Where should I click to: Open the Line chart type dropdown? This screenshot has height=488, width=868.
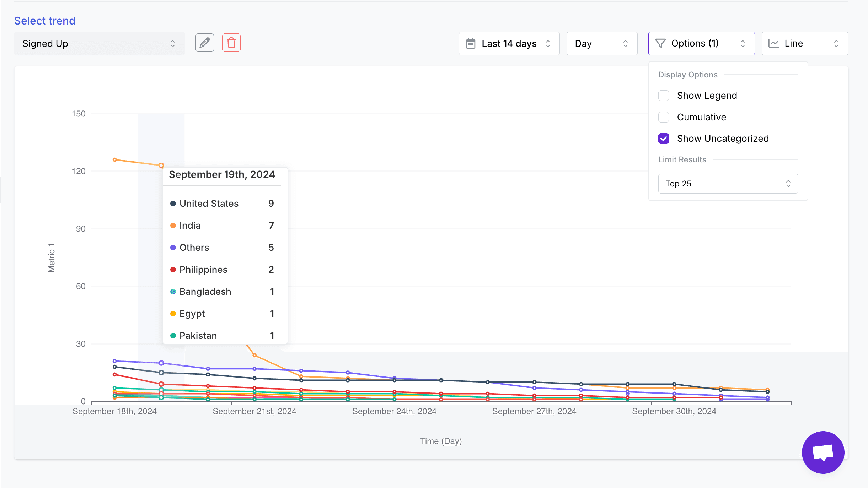805,43
